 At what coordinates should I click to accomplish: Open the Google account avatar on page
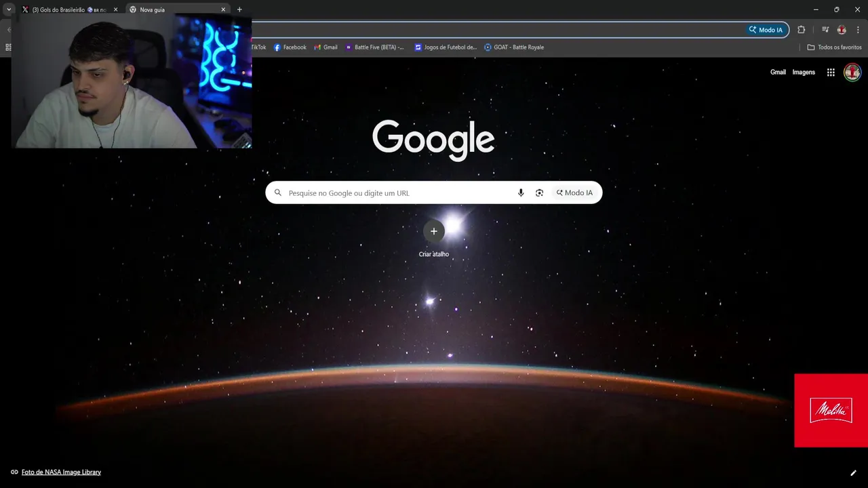pos(852,73)
